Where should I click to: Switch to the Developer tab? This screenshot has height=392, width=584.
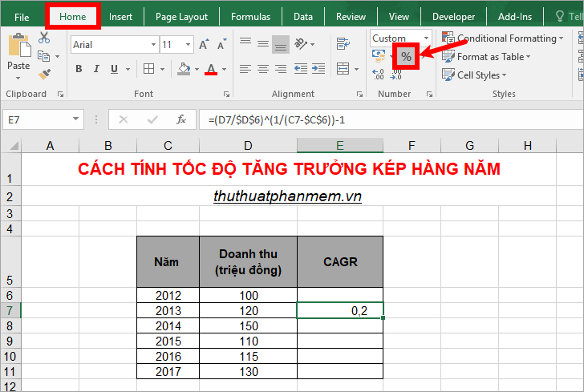pyautogui.click(x=453, y=17)
